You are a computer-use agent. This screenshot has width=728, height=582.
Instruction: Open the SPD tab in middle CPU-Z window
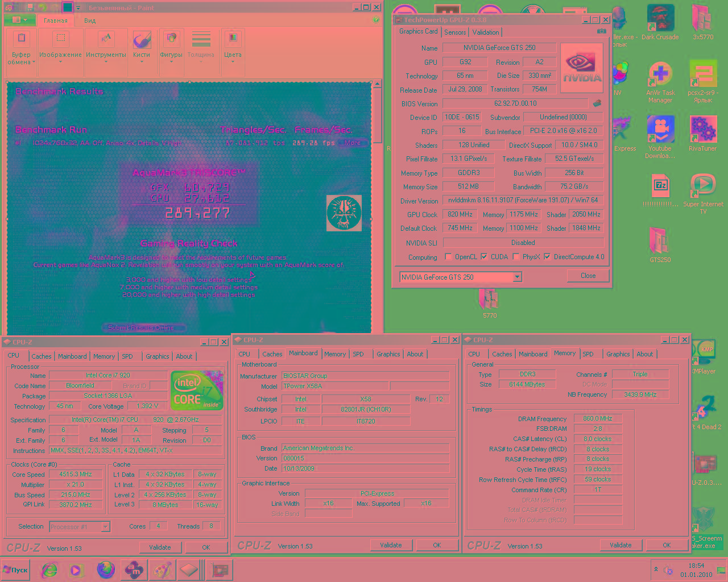(358, 354)
